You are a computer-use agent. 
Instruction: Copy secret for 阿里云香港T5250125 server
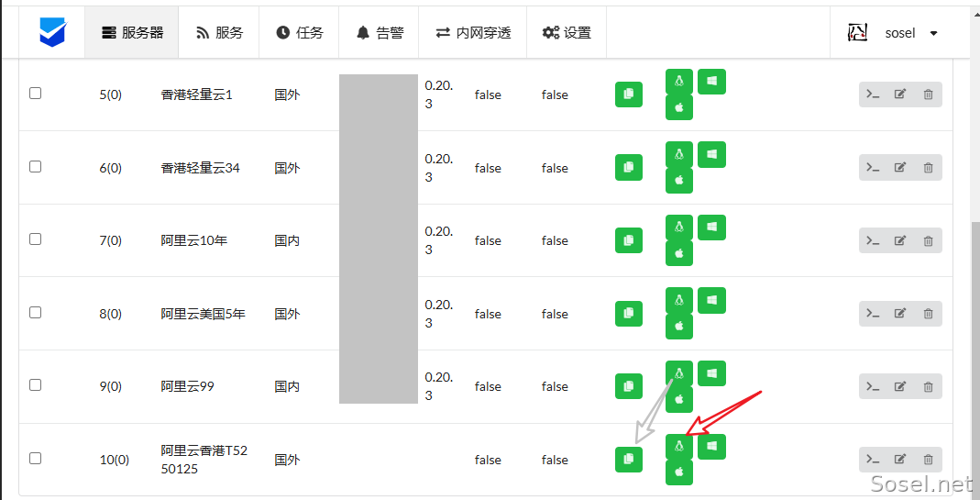click(629, 460)
